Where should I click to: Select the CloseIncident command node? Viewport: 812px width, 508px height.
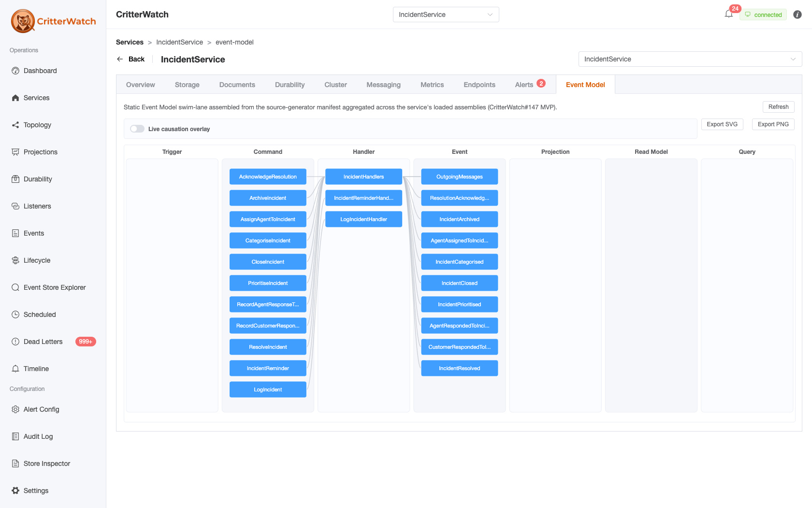[268, 262]
